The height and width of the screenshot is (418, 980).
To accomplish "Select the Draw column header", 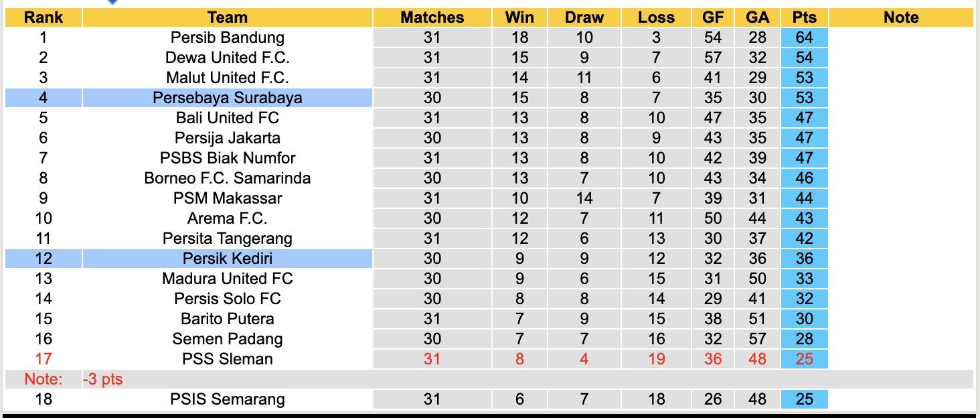I will (x=584, y=17).
